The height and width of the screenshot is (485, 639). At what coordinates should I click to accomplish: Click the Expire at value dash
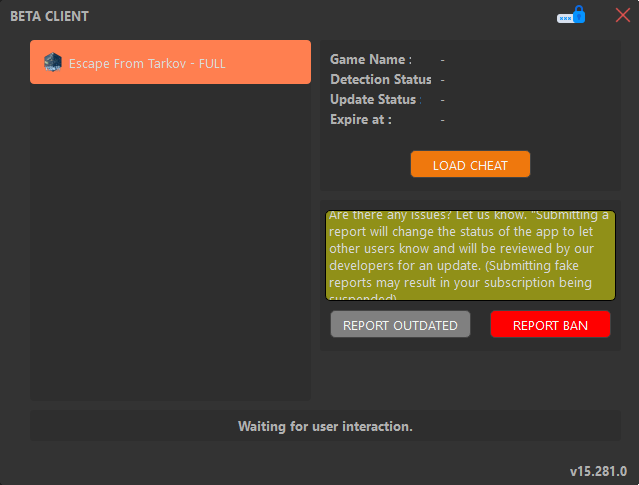442,120
